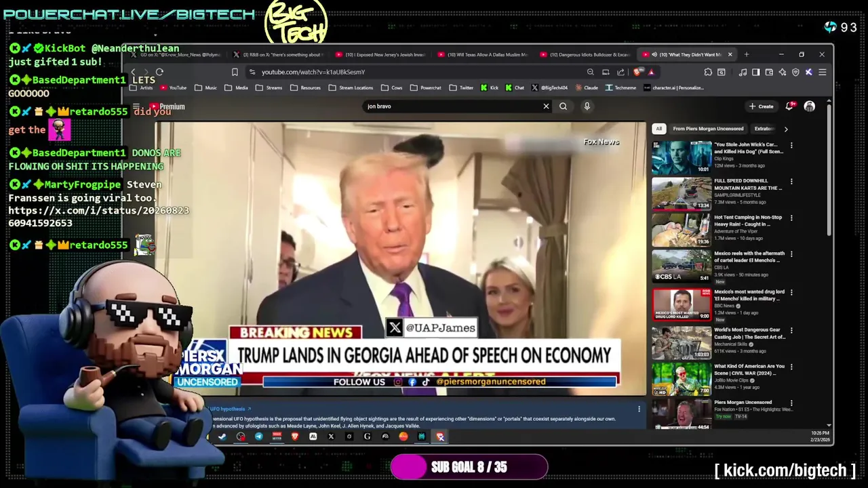Open the Kick Chat bookmark

[x=515, y=87]
